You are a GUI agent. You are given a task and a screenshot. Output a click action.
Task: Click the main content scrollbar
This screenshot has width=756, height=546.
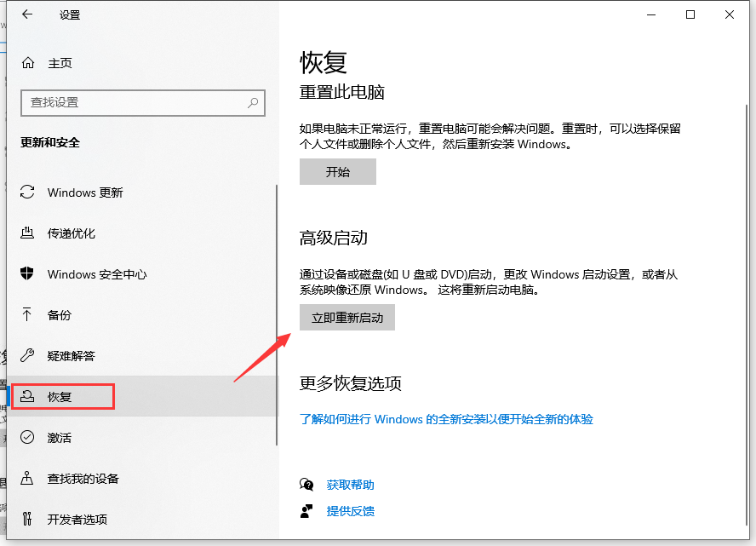click(x=747, y=314)
